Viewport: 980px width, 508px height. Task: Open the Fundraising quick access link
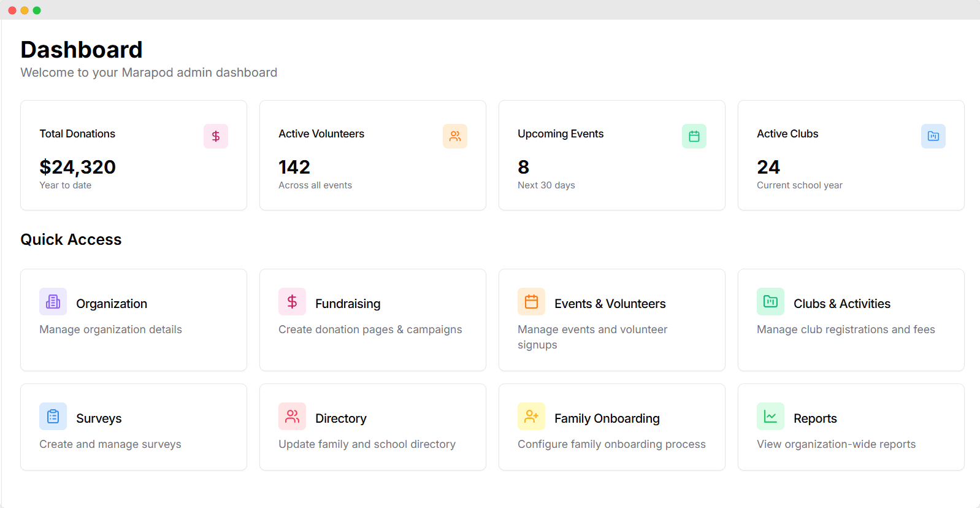pyautogui.click(x=373, y=320)
